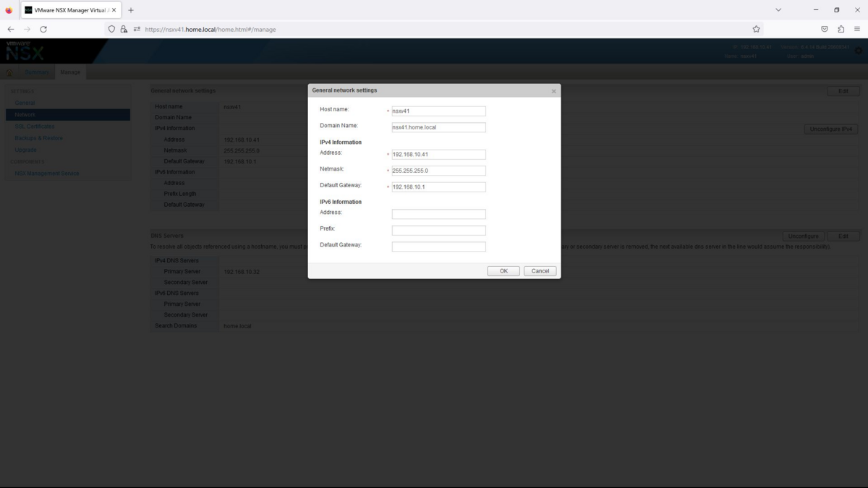Click the User: admin header text

[801, 56]
